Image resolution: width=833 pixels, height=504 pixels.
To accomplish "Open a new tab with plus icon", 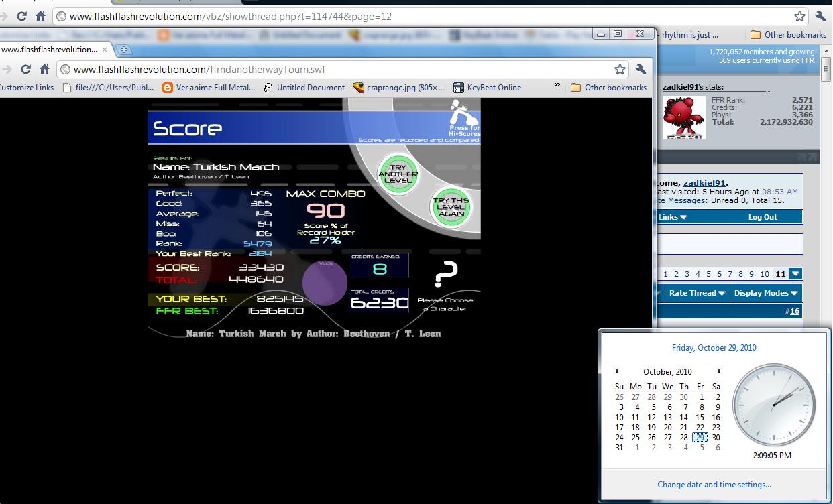I will pyautogui.click(x=124, y=50).
